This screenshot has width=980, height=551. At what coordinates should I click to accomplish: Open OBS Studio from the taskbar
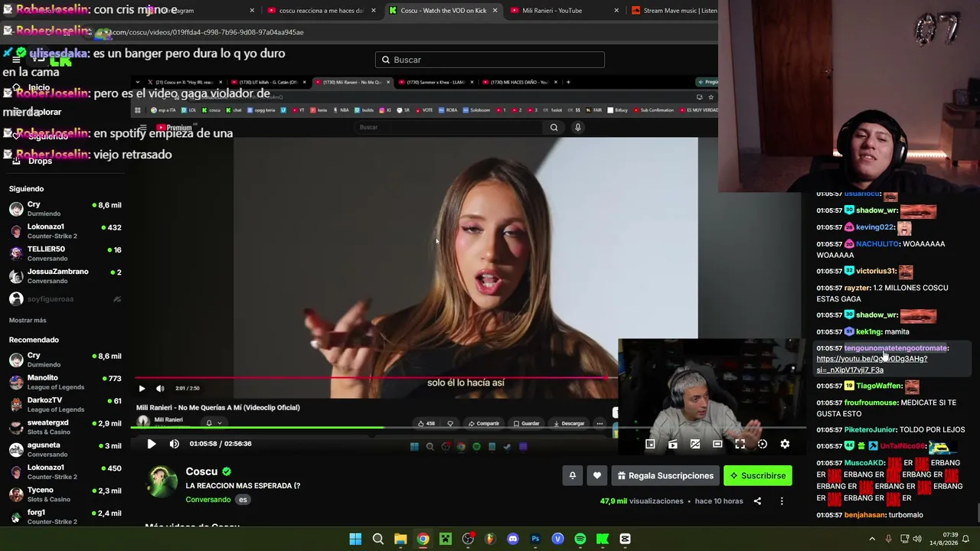[x=468, y=540]
